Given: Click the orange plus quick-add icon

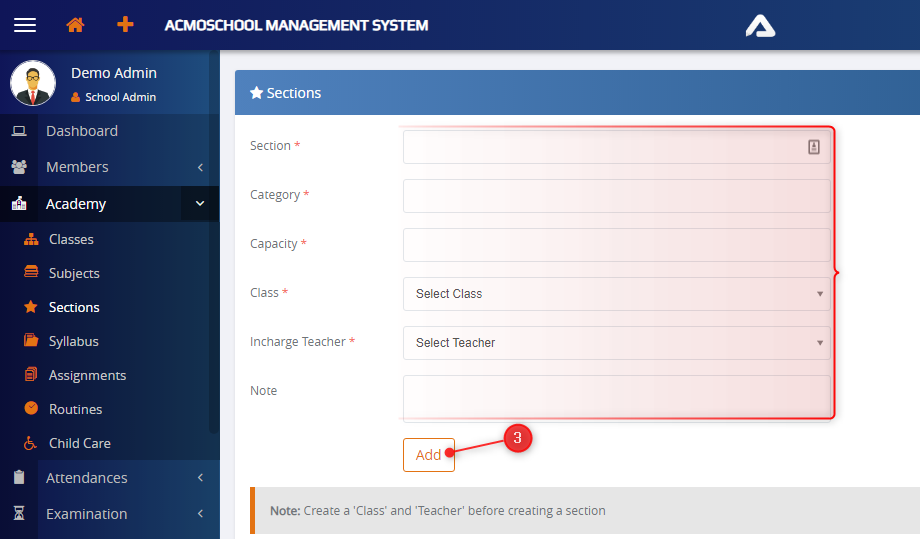Looking at the screenshot, I should (x=125, y=25).
